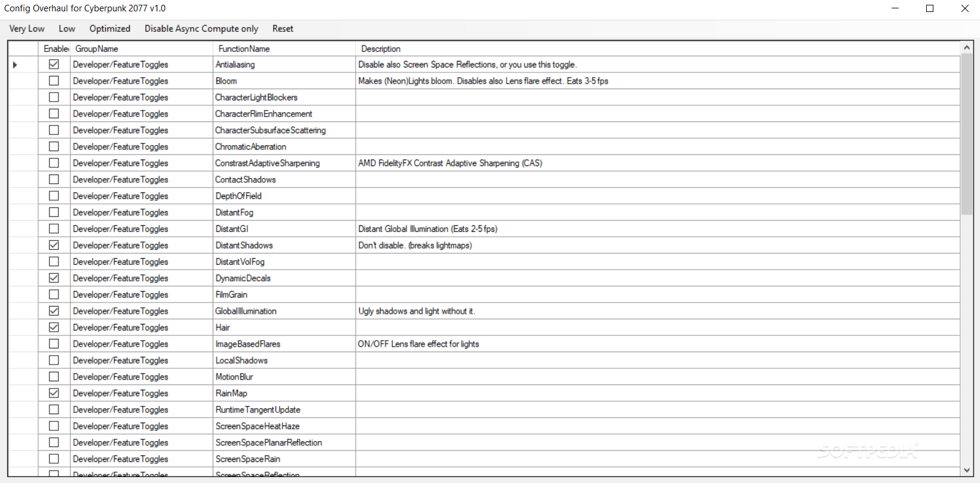Check the ContactShadows checkbox
This screenshot has height=483, width=980.
[x=54, y=179]
